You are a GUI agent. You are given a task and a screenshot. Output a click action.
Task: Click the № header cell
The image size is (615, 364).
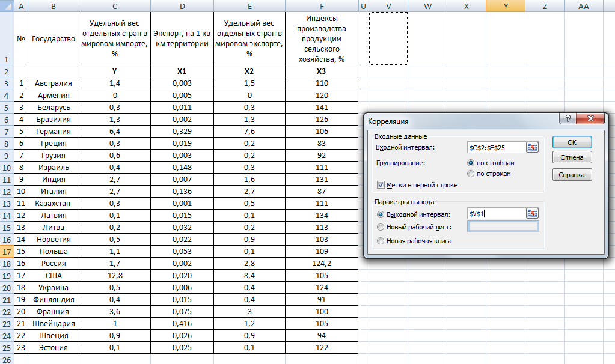(x=21, y=39)
